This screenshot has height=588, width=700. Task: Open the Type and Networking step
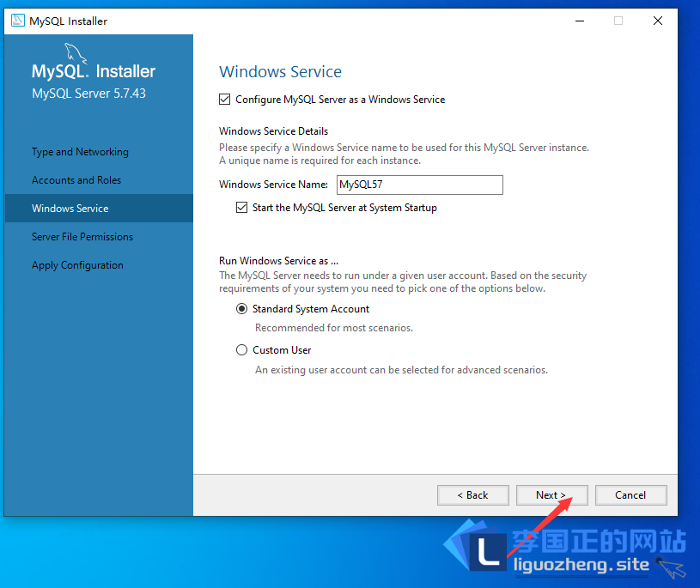[80, 152]
